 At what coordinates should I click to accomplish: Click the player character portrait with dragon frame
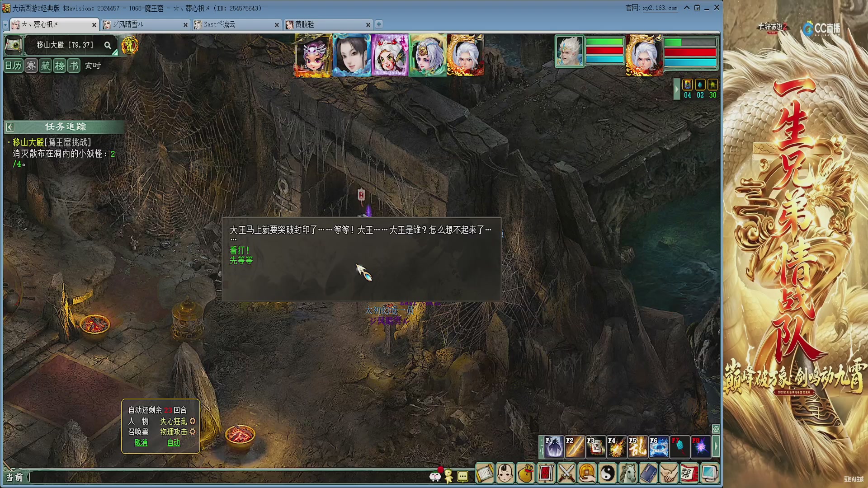644,56
